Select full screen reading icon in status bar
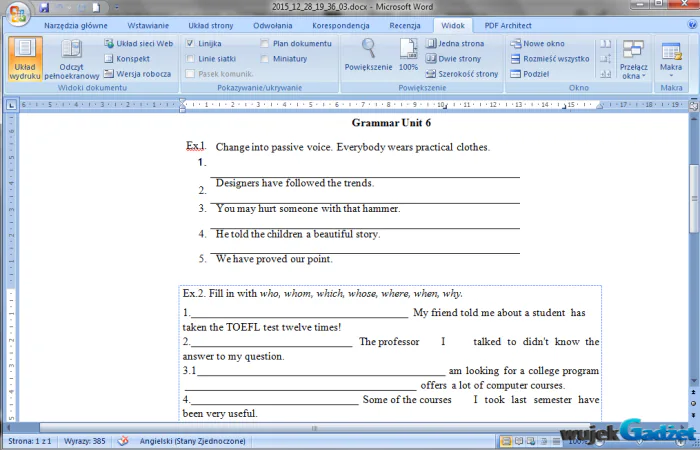 [519, 442]
